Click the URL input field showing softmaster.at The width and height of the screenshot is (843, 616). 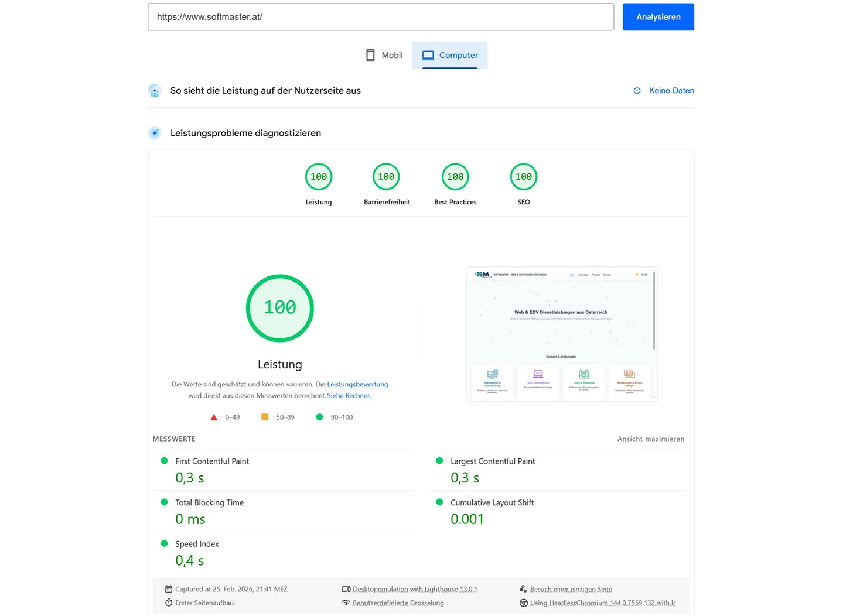(x=380, y=16)
